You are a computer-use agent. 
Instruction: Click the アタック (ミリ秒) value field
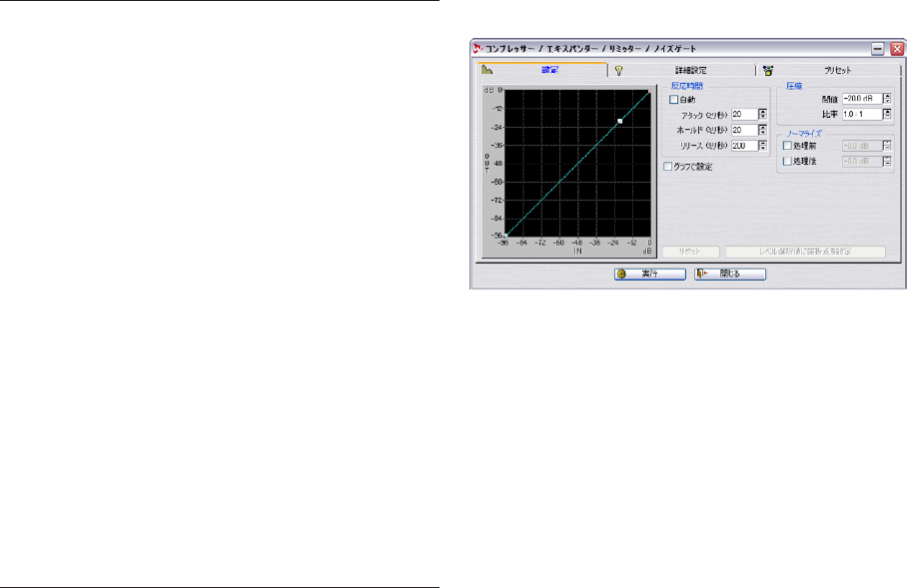click(744, 115)
